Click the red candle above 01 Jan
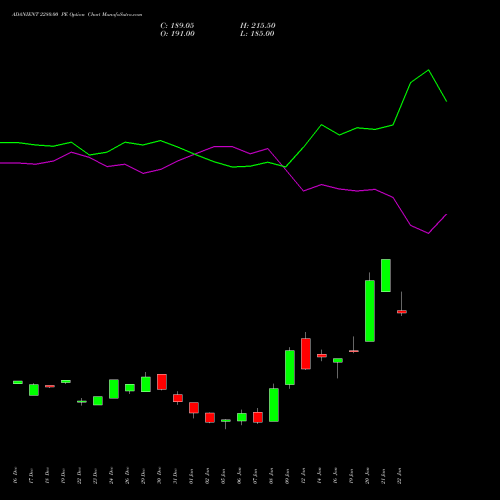The height and width of the screenshot is (500, 500). click(194, 407)
